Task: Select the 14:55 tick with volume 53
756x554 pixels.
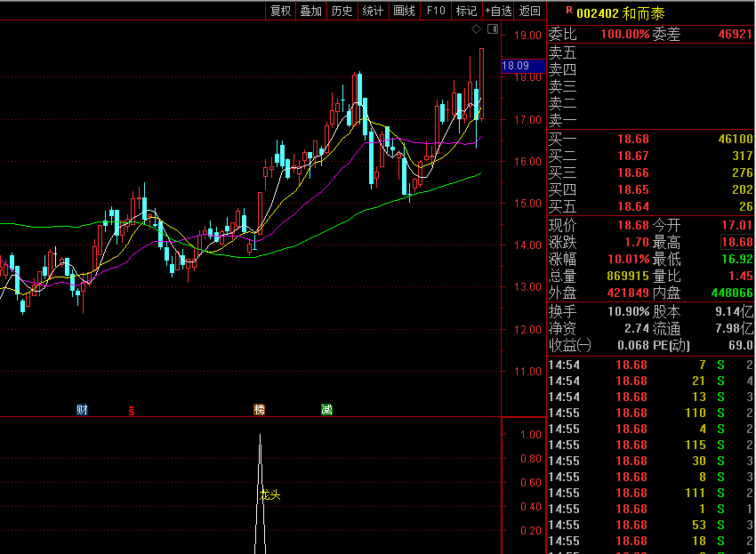Action: (650, 525)
